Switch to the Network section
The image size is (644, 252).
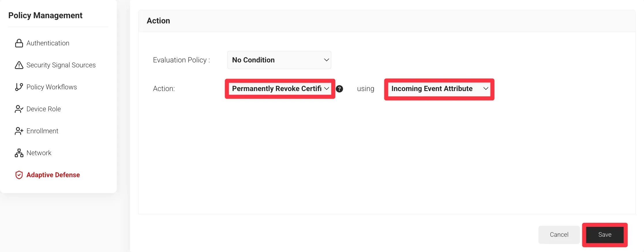click(x=39, y=153)
